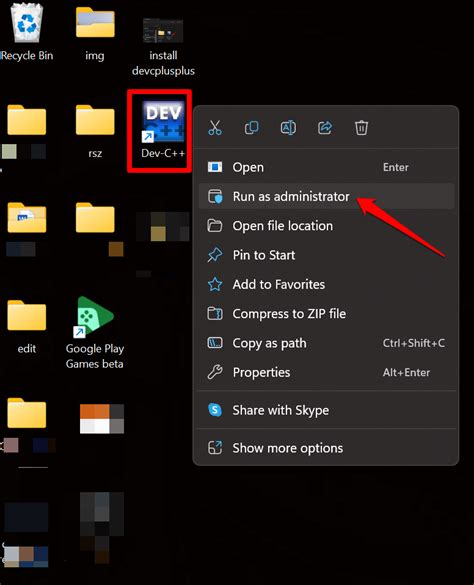Select the Dev-C++ shortcut icon

point(163,129)
